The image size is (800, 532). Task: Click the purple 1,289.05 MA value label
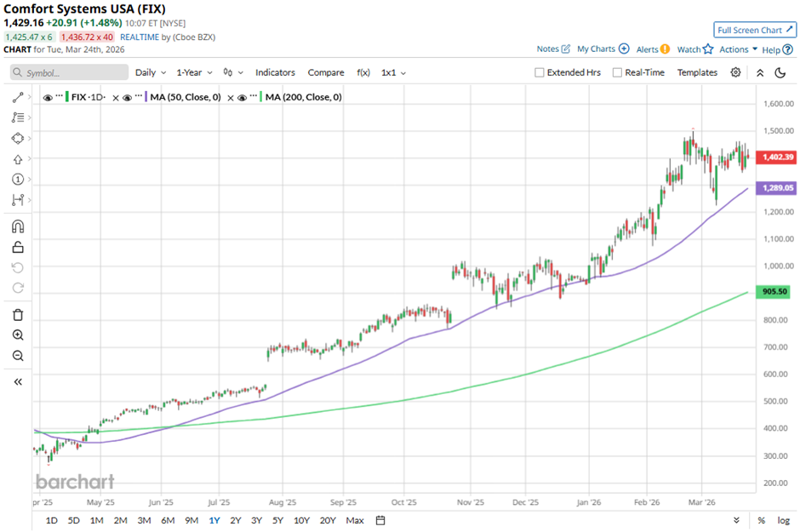pos(776,188)
